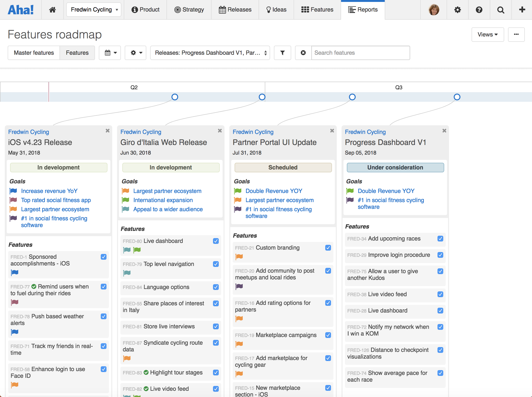The height and width of the screenshot is (397, 532).
Task: Select the Master features tab
Action: 34,53
